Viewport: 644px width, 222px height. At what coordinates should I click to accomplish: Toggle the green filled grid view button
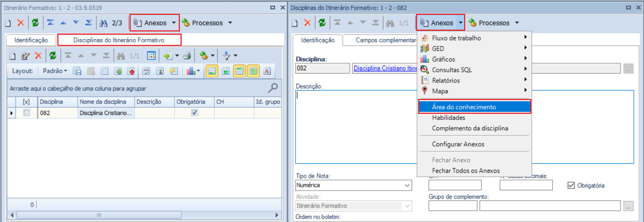253,71
